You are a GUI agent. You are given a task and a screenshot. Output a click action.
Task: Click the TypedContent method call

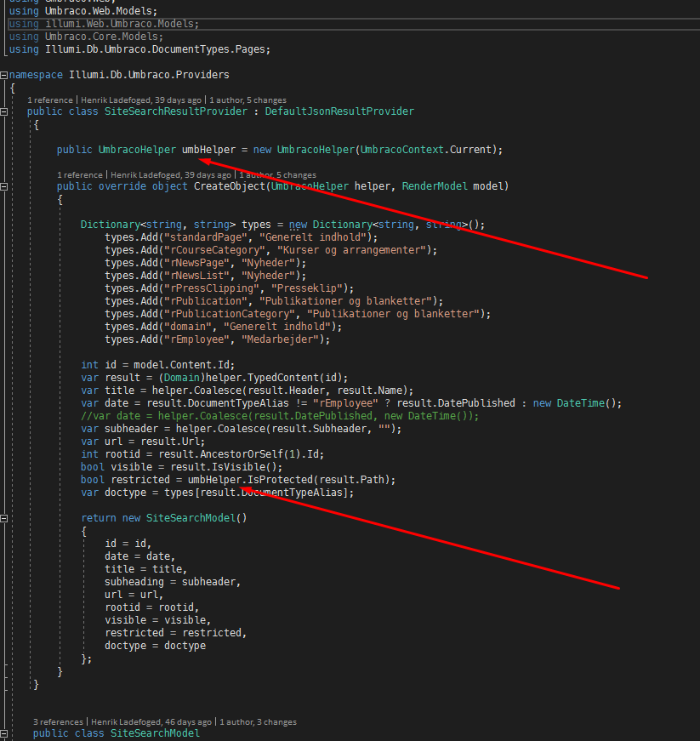[x=283, y=378]
